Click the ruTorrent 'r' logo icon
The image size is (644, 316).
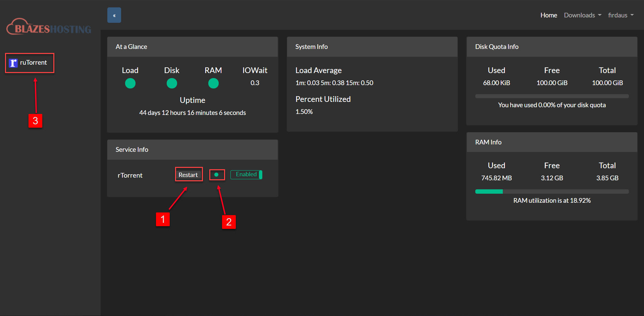coord(13,62)
